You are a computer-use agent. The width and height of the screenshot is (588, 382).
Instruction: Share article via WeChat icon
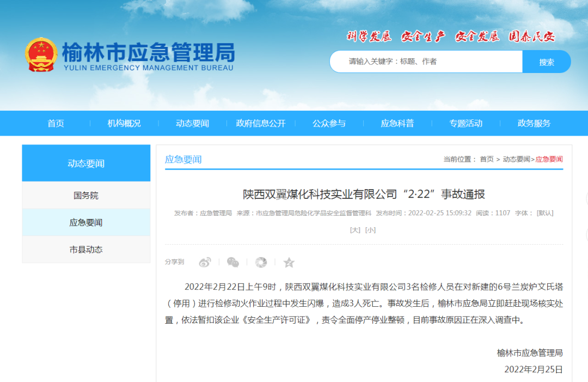click(233, 263)
